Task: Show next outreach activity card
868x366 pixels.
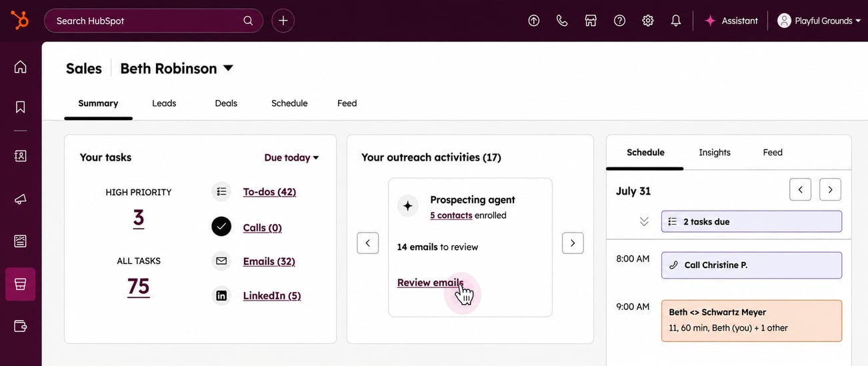Action: [573, 243]
